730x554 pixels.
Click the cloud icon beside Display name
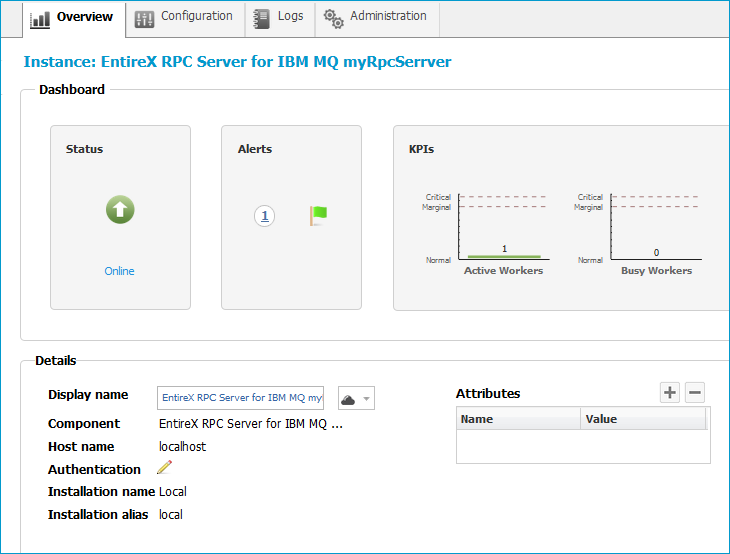pyautogui.click(x=348, y=399)
